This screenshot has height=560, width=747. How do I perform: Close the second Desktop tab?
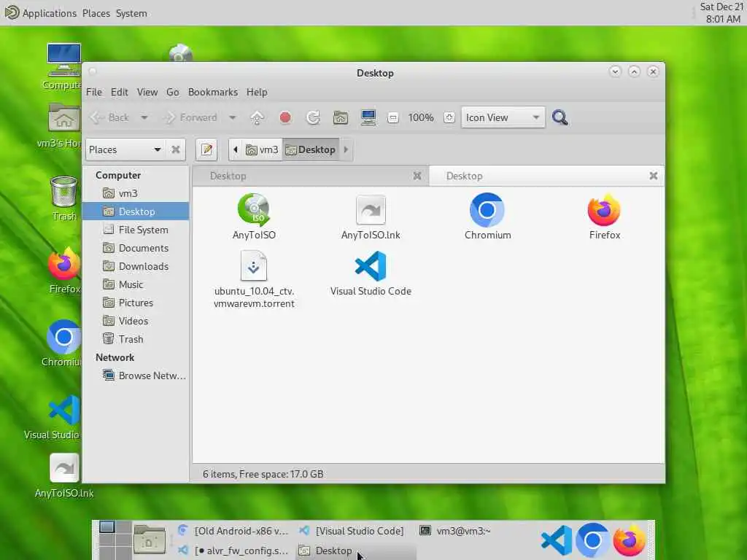[654, 176]
